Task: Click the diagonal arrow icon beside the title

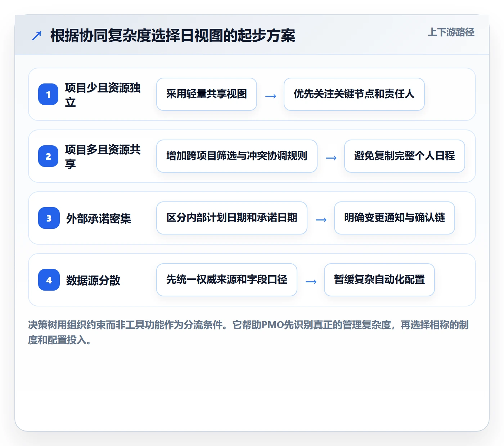Action: click(x=37, y=36)
